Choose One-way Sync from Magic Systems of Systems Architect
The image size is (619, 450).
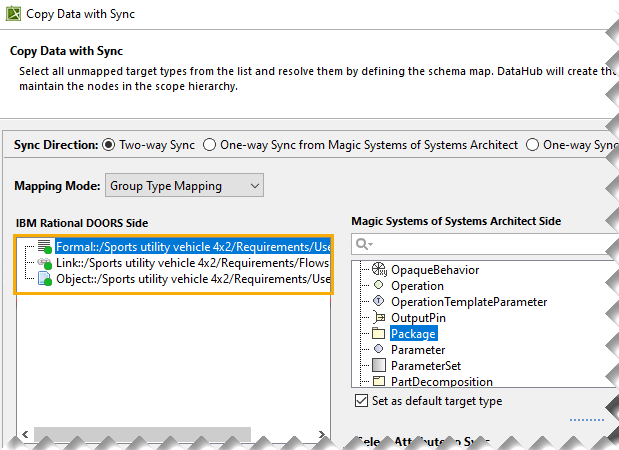209,145
